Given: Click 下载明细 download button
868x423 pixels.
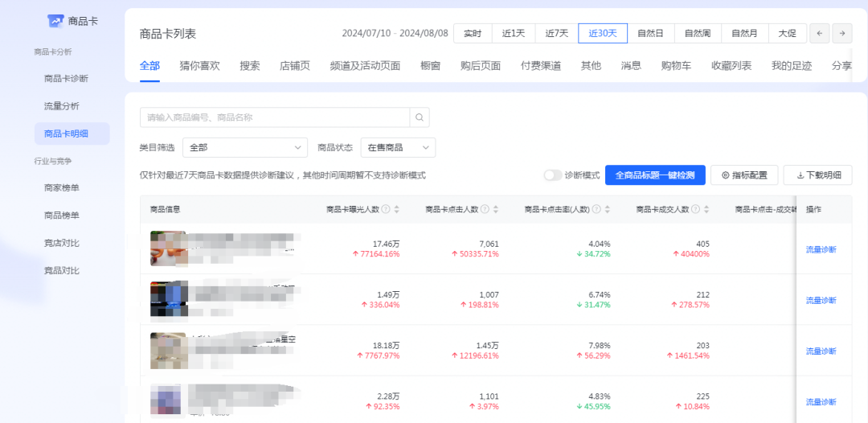Looking at the screenshot, I should 818,175.
